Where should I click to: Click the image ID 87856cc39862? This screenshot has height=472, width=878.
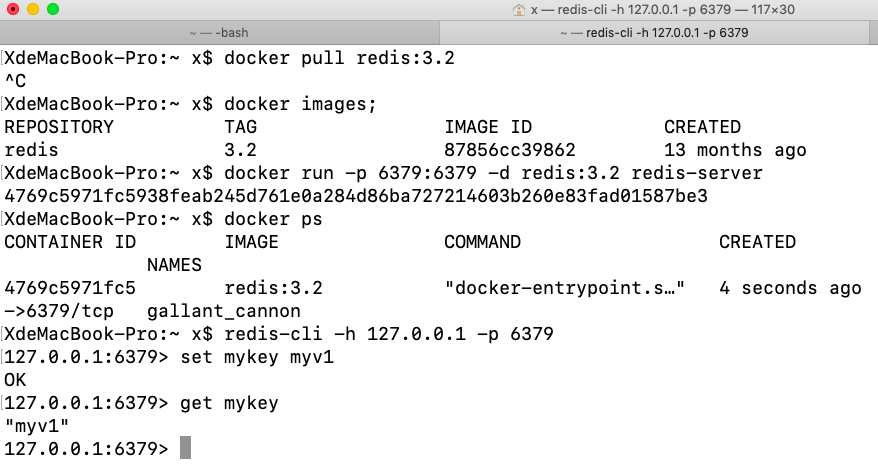click(509, 150)
